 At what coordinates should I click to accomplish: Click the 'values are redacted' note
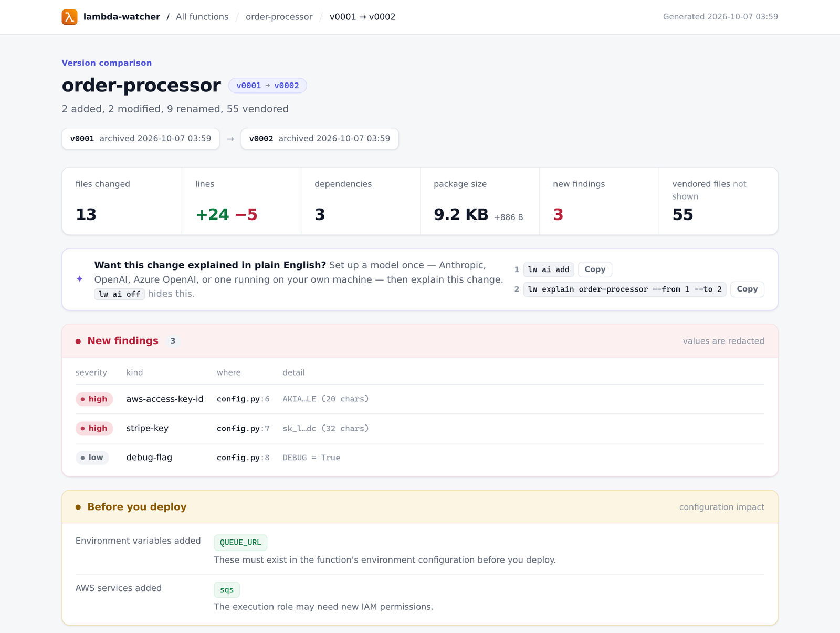(723, 341)
